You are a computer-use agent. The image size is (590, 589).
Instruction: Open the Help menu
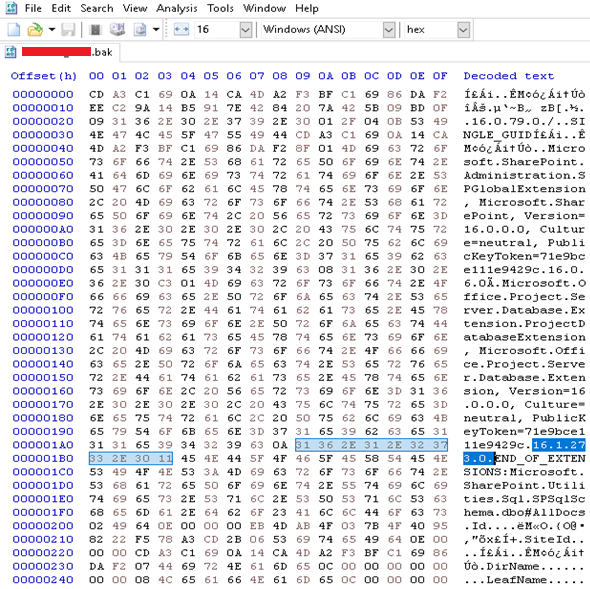[307, 8]
